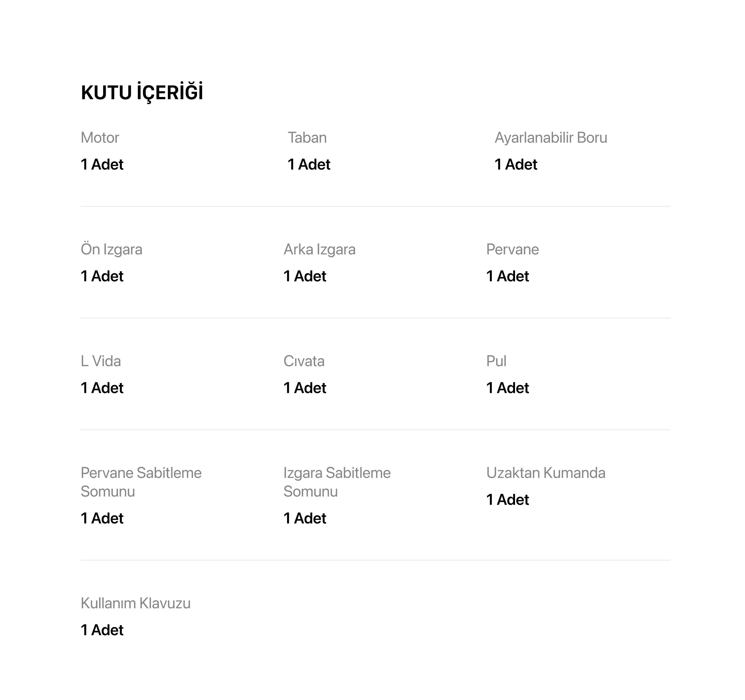Select the L Vida label
Image resolution: width=745 pixels, height=700 pixels.
pyautogui.click(x=101, y=361)
